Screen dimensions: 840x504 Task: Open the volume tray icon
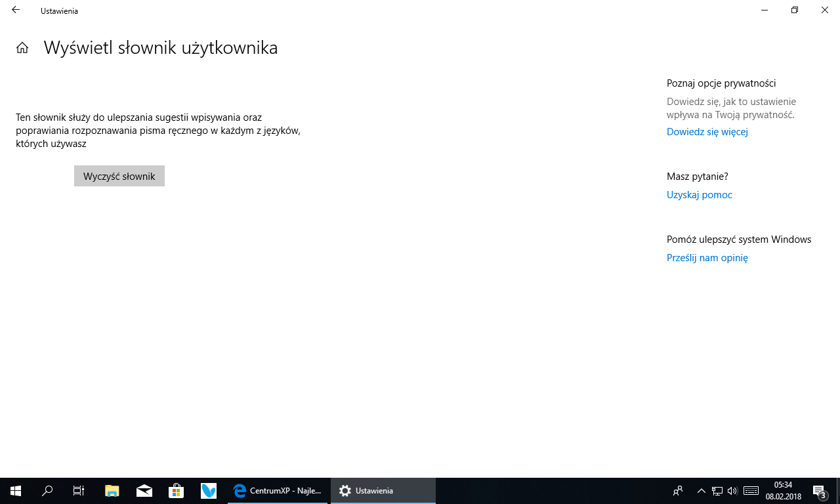732,491
